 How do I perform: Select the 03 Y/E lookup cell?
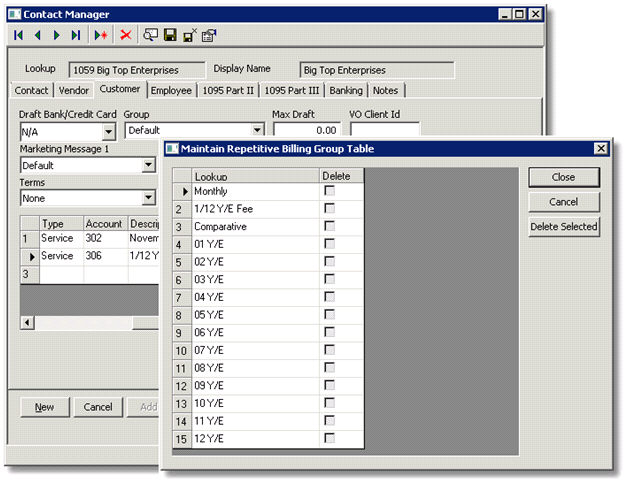click(x=256, y=279)
